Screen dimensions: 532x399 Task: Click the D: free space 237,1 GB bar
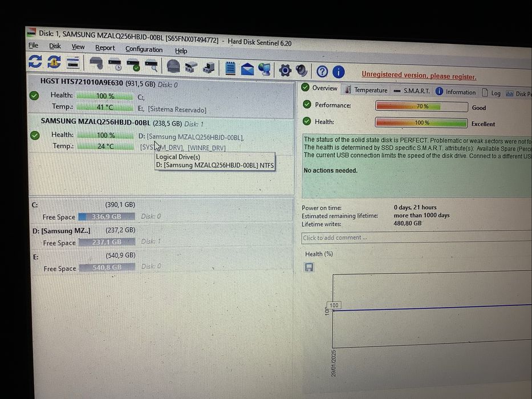[107, 242]
